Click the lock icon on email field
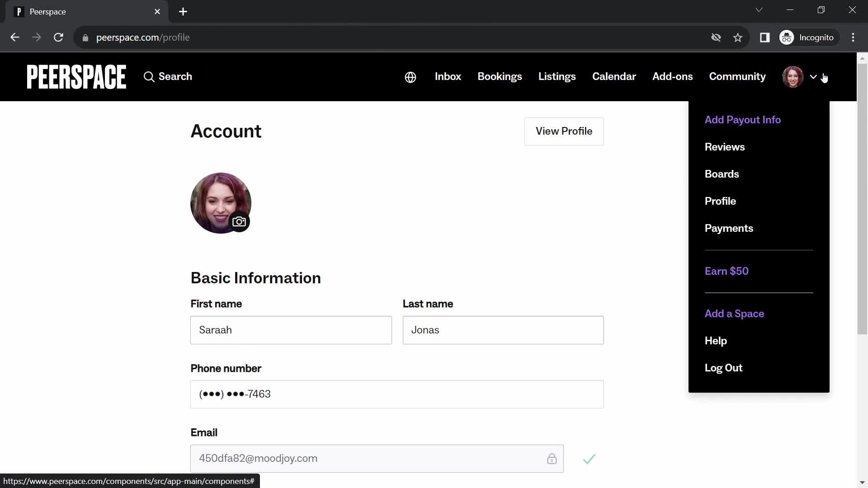Screen dimensions: 868x488 (552, 458)
